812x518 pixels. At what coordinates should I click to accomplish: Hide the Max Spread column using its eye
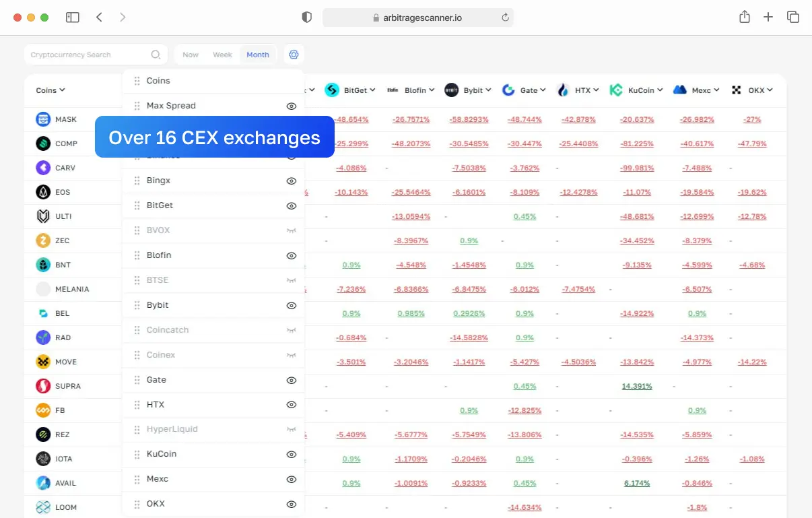click(292, 106)
